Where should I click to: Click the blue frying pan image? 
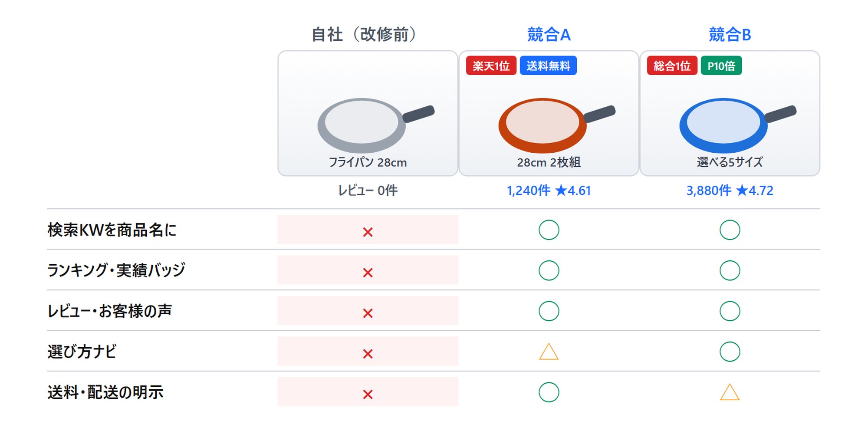[738, 125]
